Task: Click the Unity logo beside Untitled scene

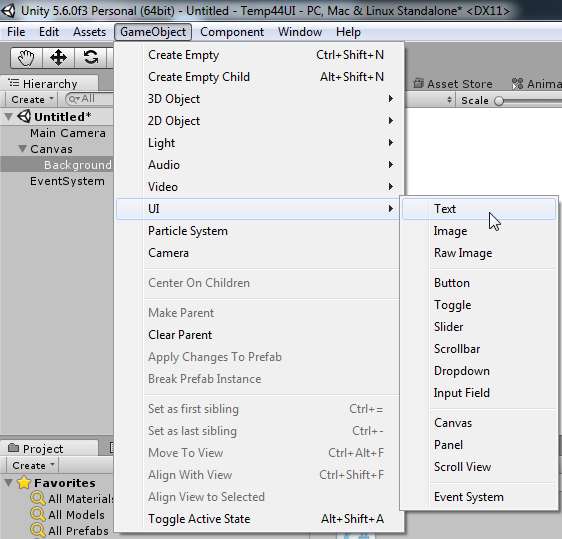Action: (x=24, y=116)
